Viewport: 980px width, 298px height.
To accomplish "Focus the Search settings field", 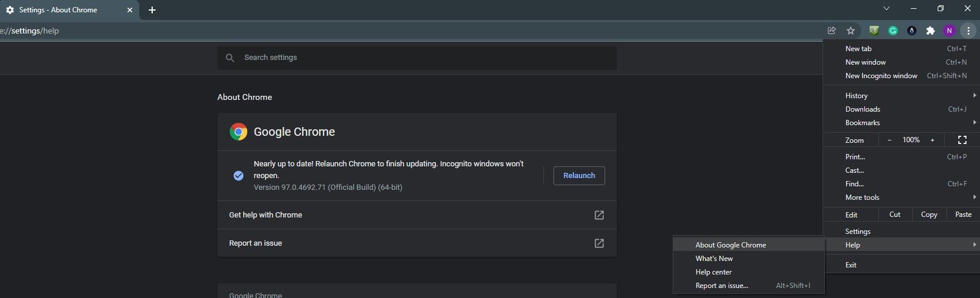I will [417, 58].
